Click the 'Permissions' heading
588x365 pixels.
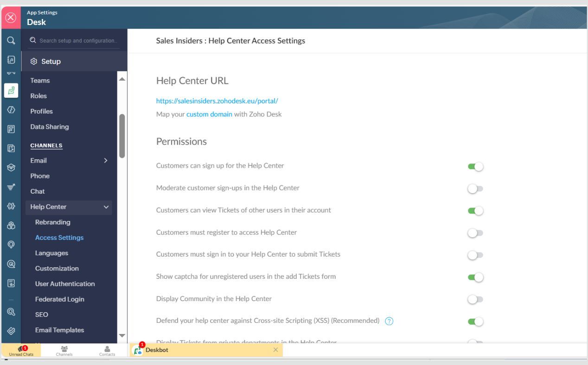click(x=181, y=142)
